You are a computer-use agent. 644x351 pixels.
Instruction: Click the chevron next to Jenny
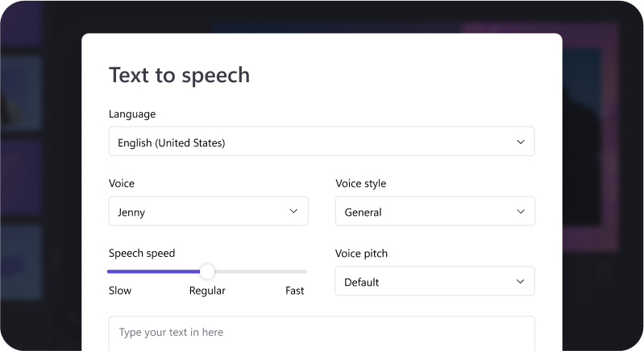pyautogui.click(x=293, y=212)
